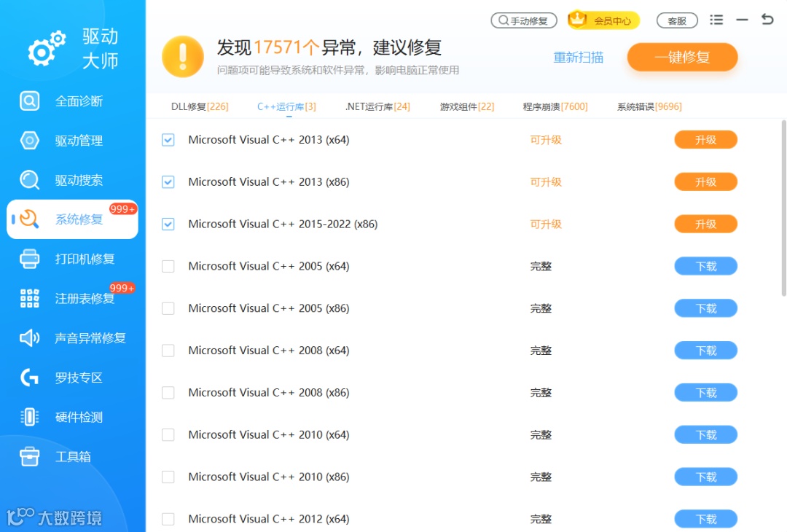787x532 pixels.
Task: Check Microsoft Visual C++ 2005 (x64)
Action: click(168, 266)
